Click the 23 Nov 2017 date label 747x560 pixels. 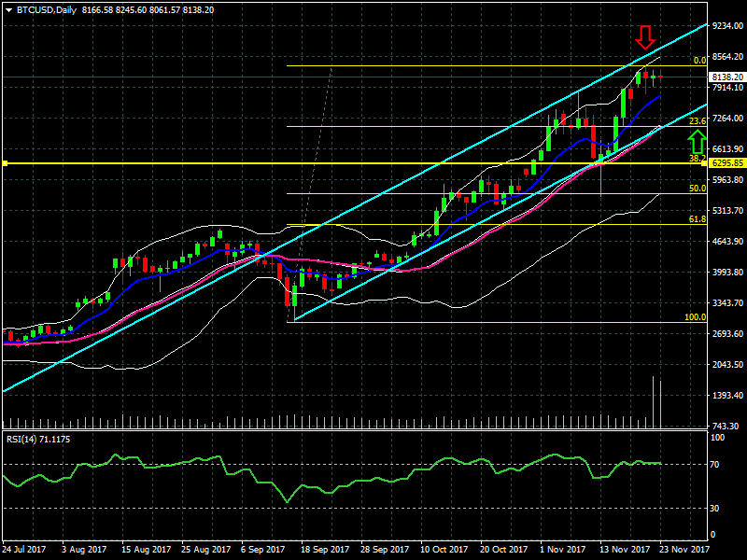click(x=684, y=549)
